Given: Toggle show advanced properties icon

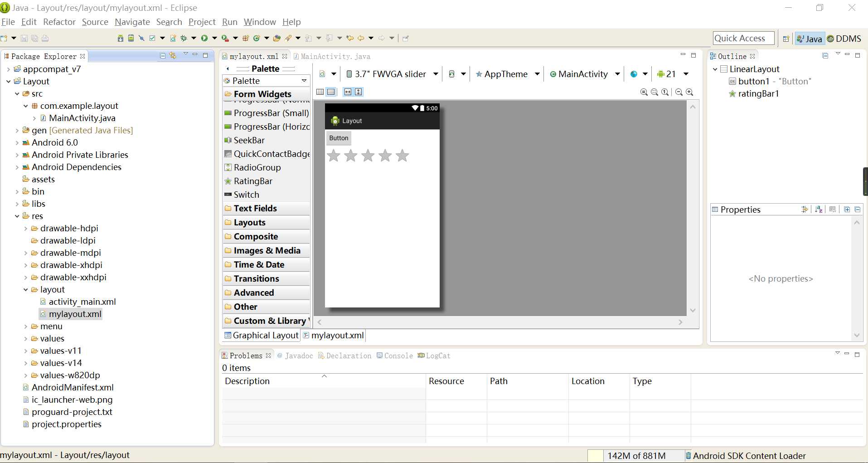Looking at the screenshot, I should click(x=805, y=209).
